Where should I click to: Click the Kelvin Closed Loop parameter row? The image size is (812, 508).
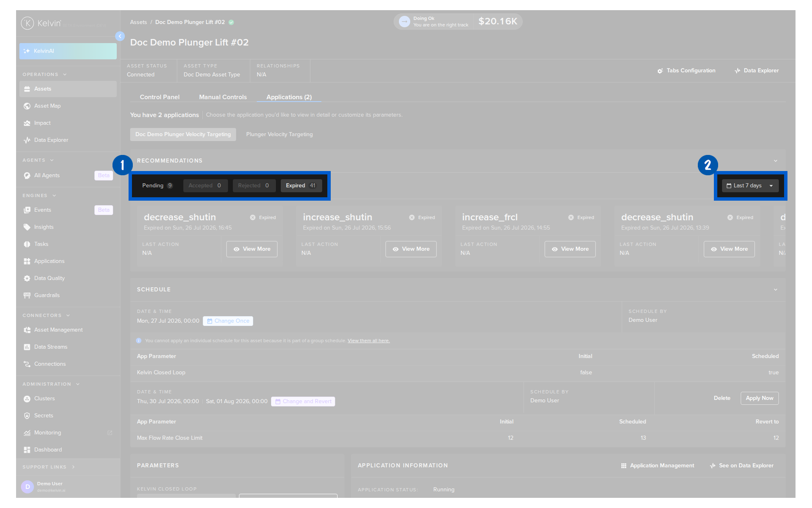(458, 373)
